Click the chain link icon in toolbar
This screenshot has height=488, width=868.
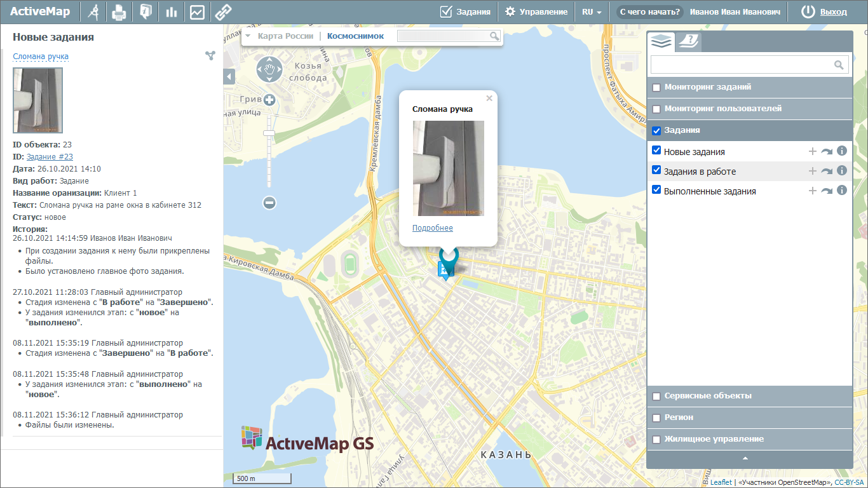(x=222, y=12)
